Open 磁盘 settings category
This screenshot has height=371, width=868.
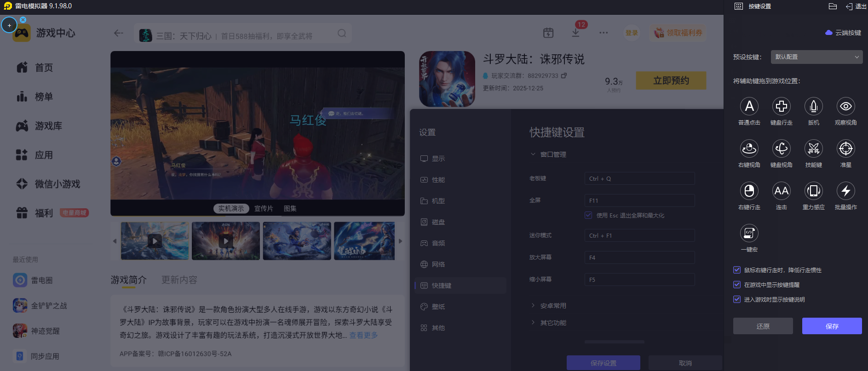click(x=460, y=222)
